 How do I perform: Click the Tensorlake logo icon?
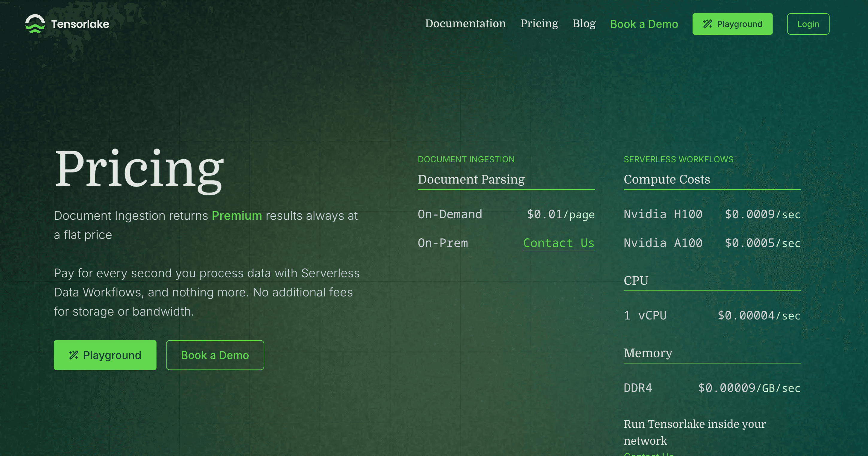click(35, 24)
